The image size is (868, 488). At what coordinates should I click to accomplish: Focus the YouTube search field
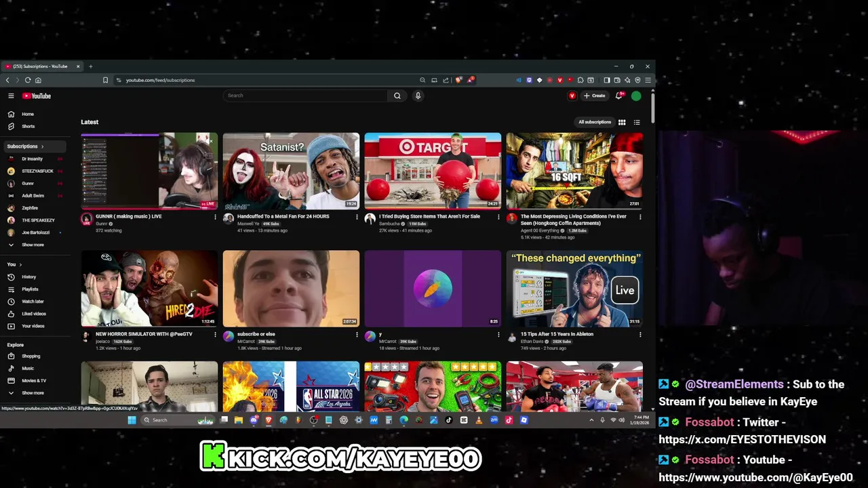(305, 96)
